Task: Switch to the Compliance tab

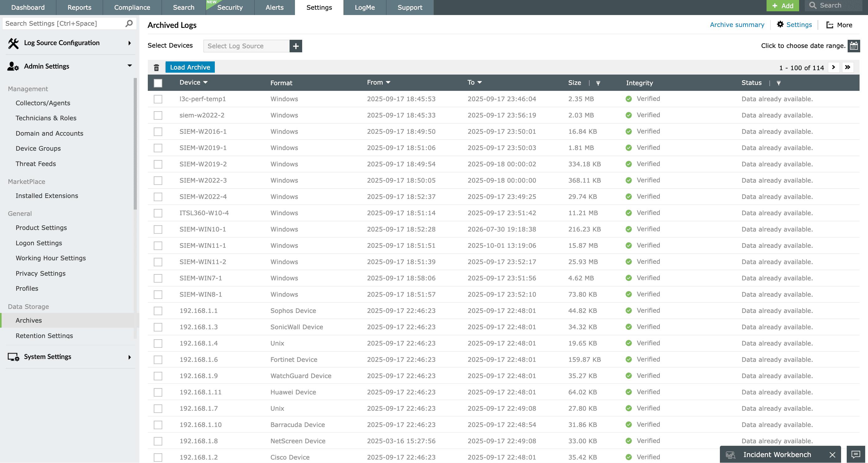Action: (132, 8)
